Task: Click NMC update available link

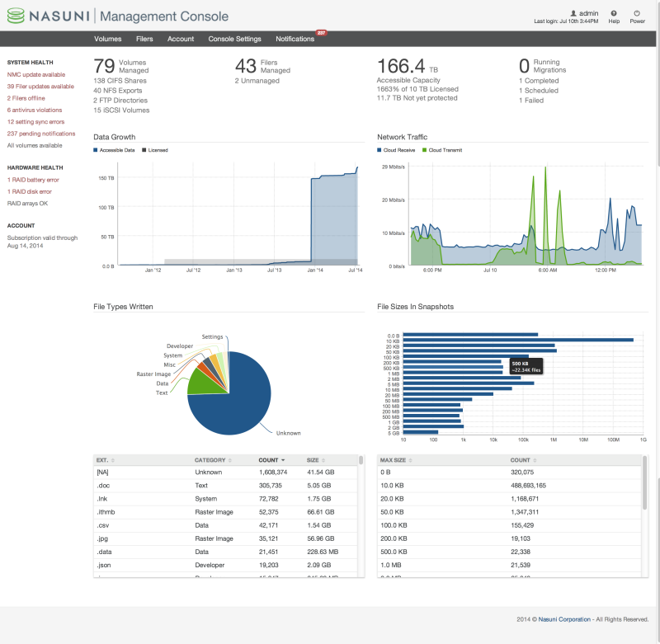Action: pyautogui.click(x=36, y=74)
